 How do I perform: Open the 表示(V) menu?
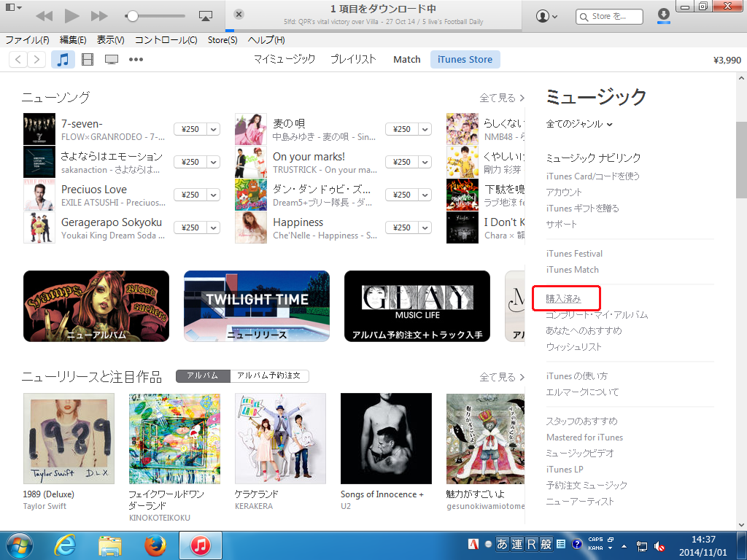tap(111, 40)
